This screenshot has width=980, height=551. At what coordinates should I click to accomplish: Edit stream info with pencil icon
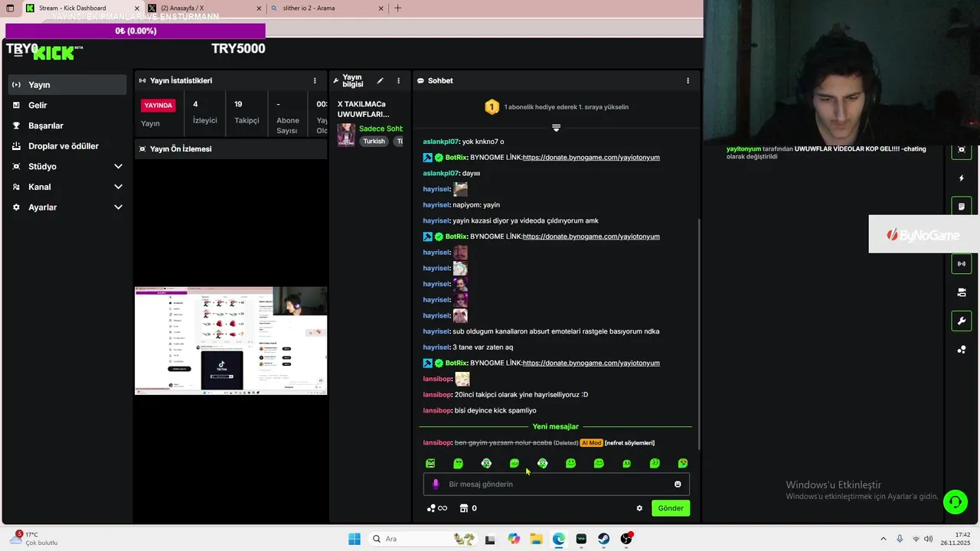click(x=380, y=80)
